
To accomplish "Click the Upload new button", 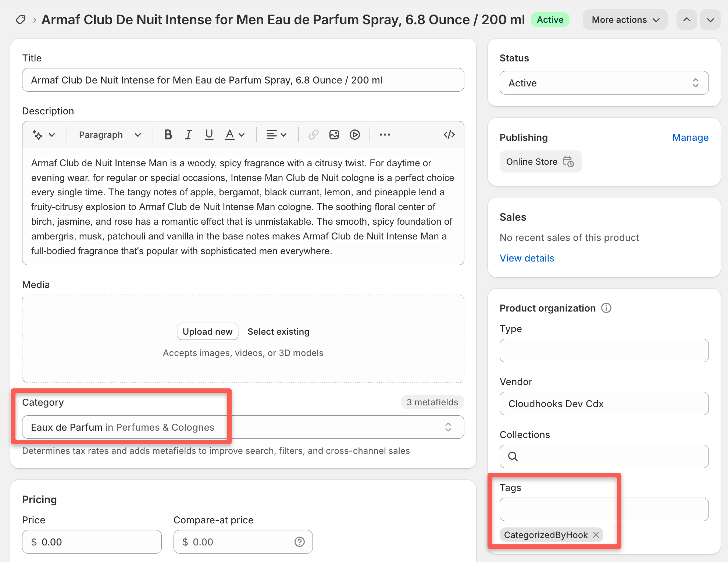I will (x=207, y=331).
